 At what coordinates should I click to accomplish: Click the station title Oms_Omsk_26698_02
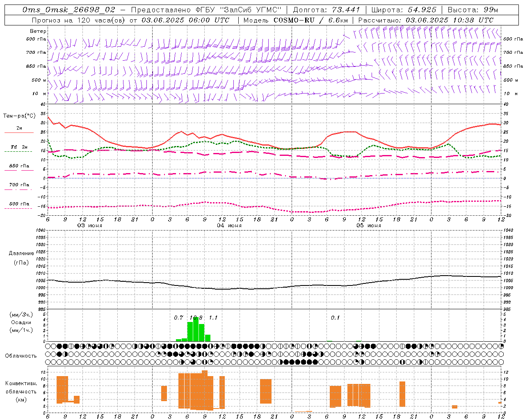coord(69,10)
